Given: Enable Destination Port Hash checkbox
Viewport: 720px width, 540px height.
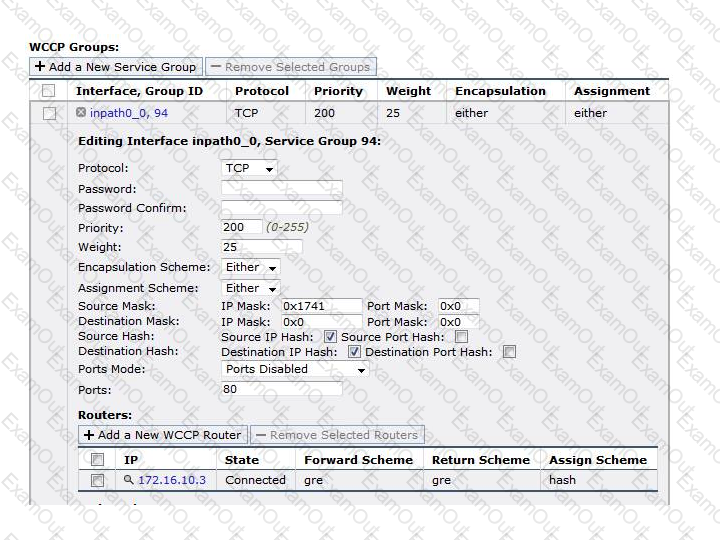Looking at the screenshot, I should (509, 352).
